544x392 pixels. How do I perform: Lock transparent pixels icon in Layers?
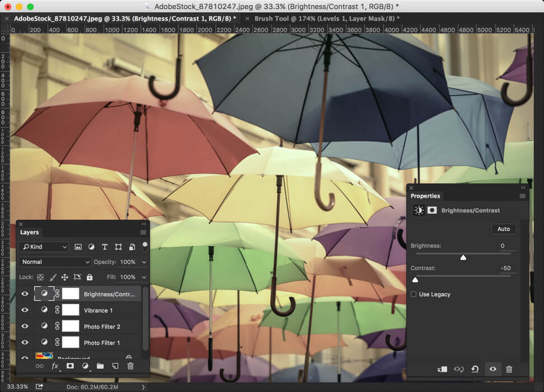tap(41, 277)
